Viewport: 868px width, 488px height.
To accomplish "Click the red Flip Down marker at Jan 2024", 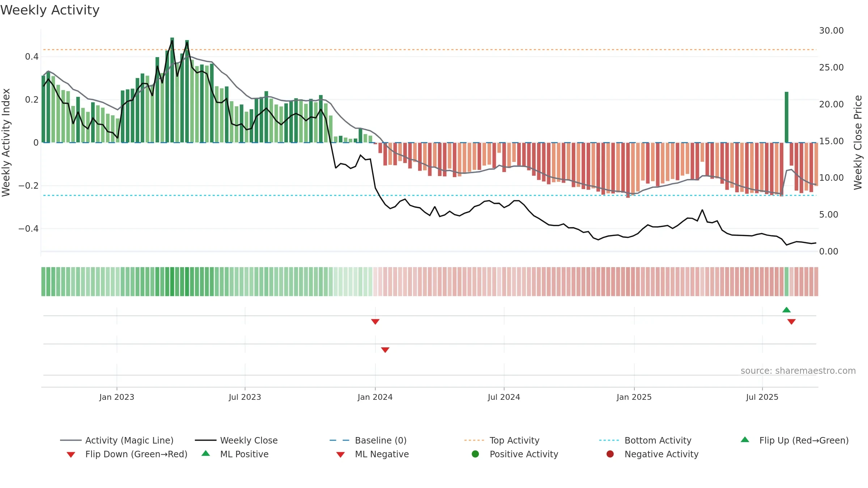I will (375, 322).
